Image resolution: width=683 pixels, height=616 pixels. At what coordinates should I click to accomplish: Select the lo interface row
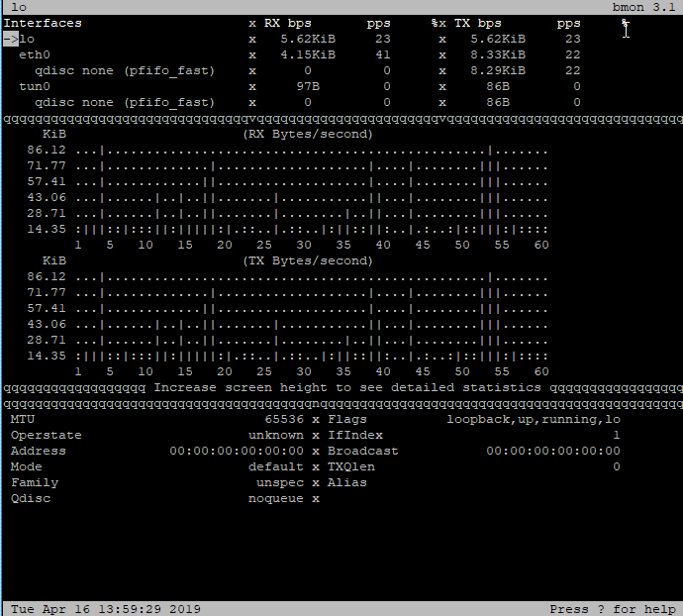[27, 39]
